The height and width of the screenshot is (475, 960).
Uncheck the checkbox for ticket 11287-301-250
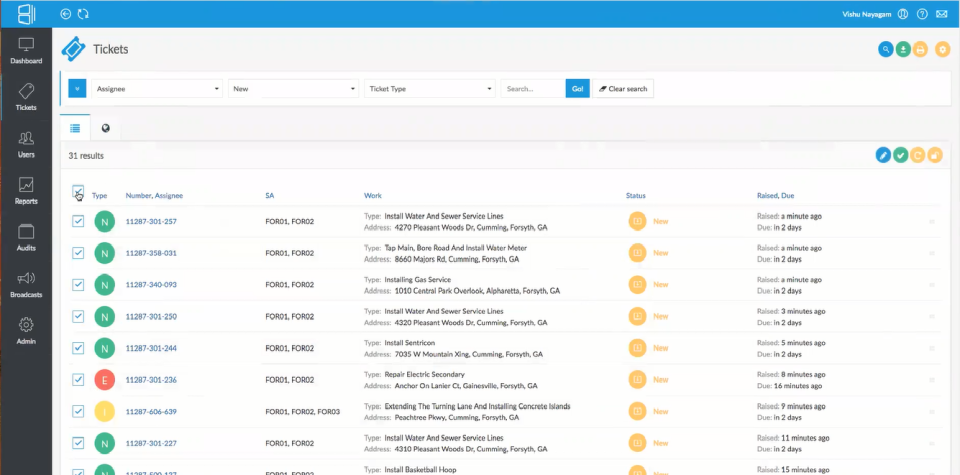(x=78, y=316)
